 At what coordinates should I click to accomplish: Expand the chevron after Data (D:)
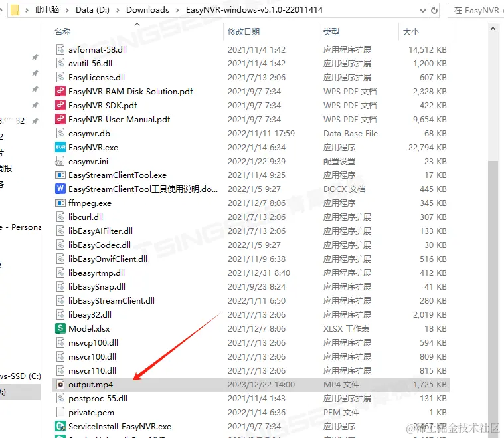pyautogui.click(x=118, y=10)
